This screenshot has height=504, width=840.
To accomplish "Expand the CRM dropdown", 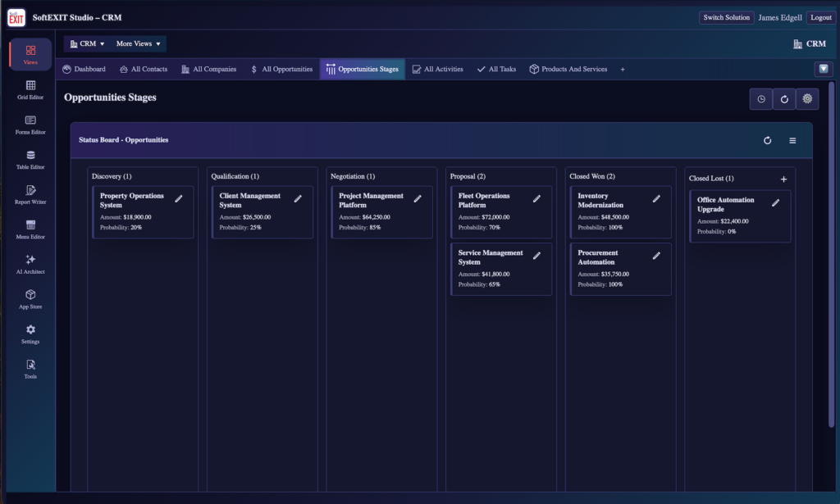I will pyautogui.click(x=87, y=44).
